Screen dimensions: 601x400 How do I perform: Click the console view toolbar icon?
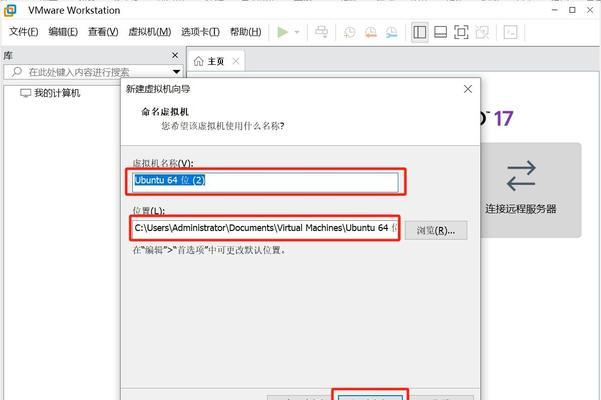click(x=511, y=32)
